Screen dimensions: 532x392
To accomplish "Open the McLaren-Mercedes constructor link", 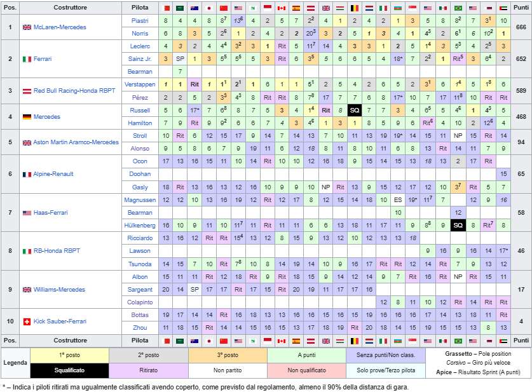I will pos(60,27).
